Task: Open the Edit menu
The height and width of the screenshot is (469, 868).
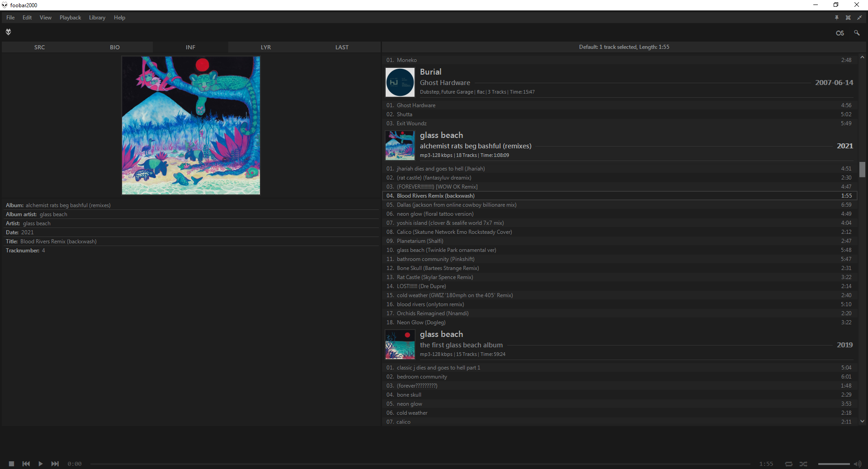Action: pos(27,18)
